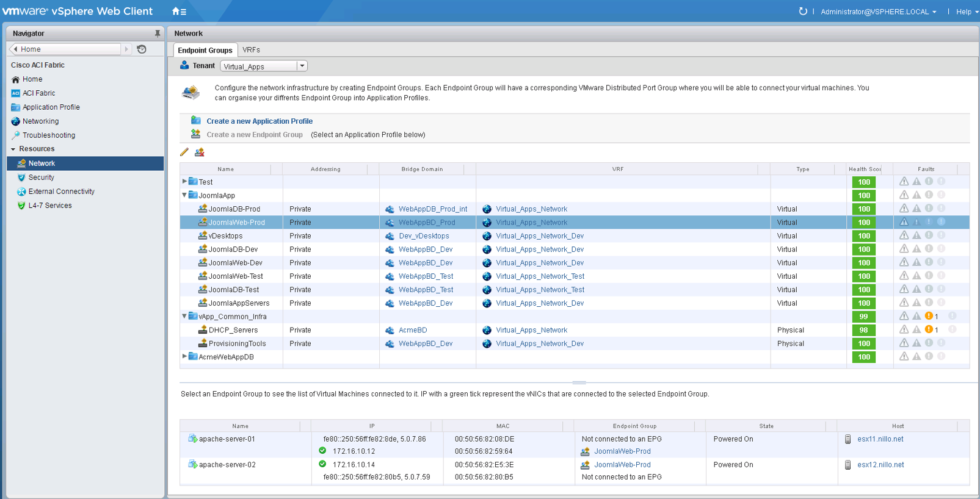Viewport: 980px width, 499px height.
Task: Expand the Test application profile
Action: pyautogui.click(x=184, y=182)
